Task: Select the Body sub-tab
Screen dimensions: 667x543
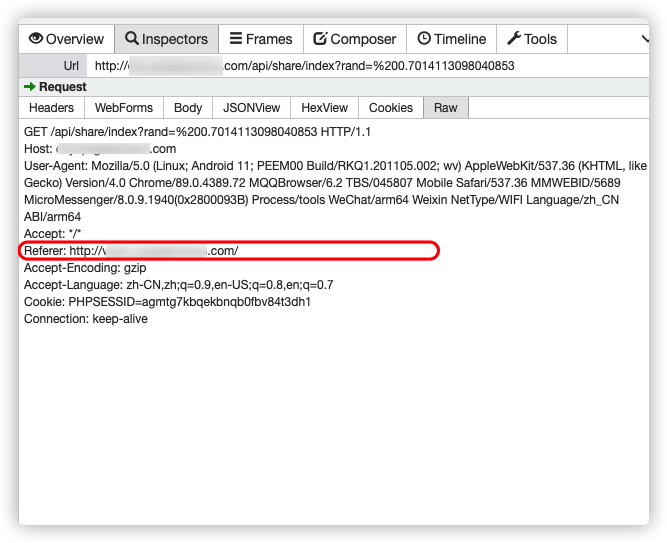Action: [187, 108]
